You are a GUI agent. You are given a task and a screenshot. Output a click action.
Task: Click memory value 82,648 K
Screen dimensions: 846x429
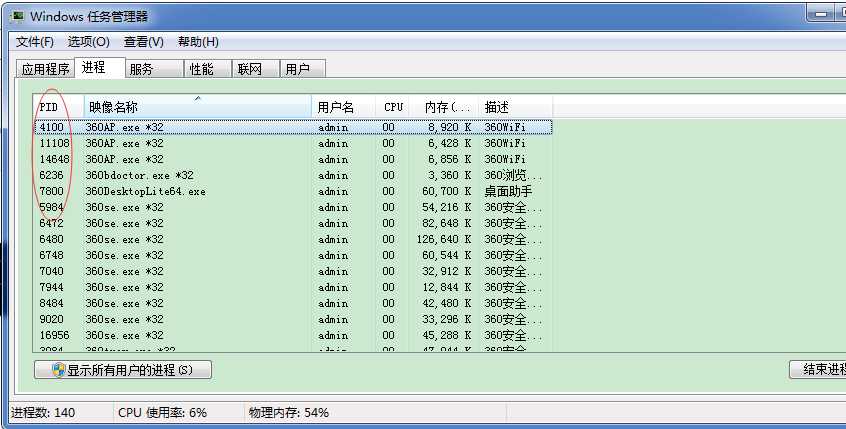click(447, 223)
